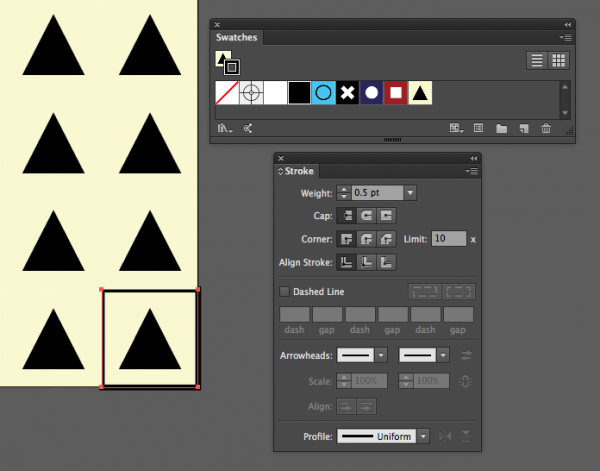Screen dimensions: 600x471
Task: Open the Swatches panel flyout menu
Action: tap(565, 38)
